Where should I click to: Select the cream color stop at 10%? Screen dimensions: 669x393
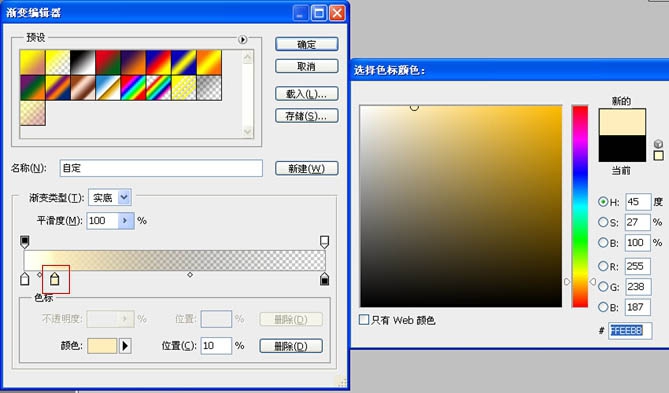tap(55, 279)
